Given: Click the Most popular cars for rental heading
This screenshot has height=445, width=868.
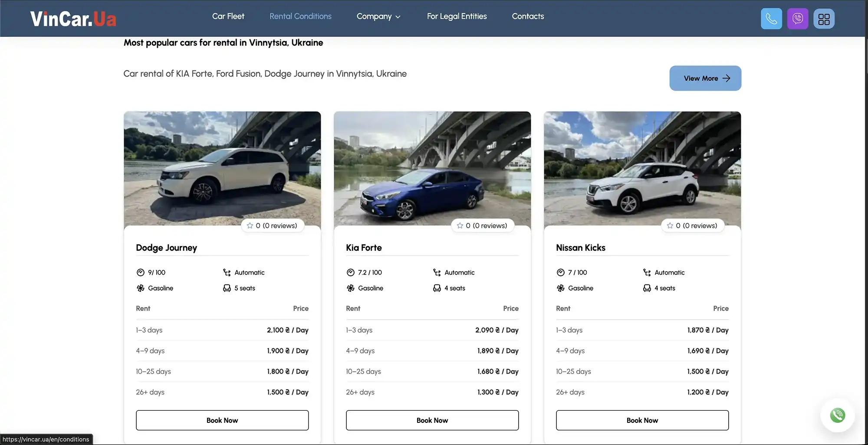Looking at the screenshot, I should click(x=223, y=43).
